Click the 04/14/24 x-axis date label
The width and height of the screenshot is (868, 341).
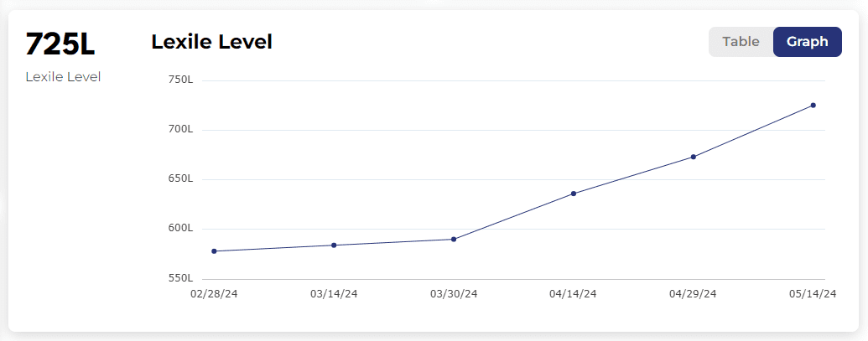coord(574,294)
